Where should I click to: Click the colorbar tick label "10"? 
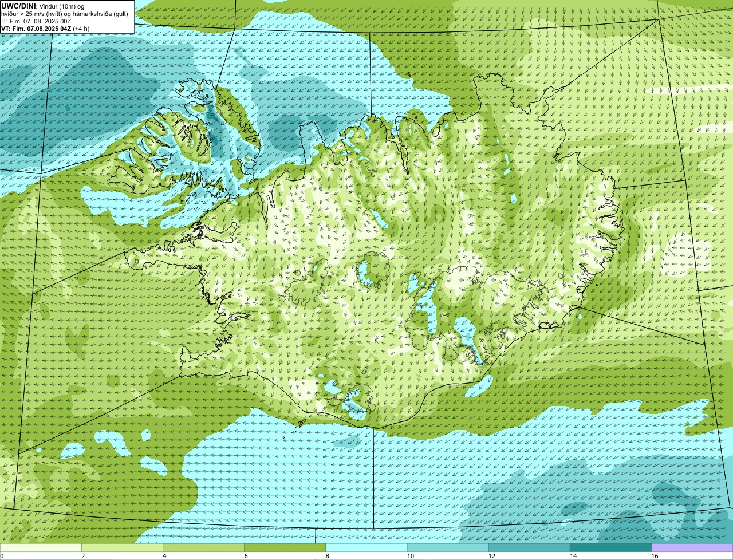pos(410,556)
